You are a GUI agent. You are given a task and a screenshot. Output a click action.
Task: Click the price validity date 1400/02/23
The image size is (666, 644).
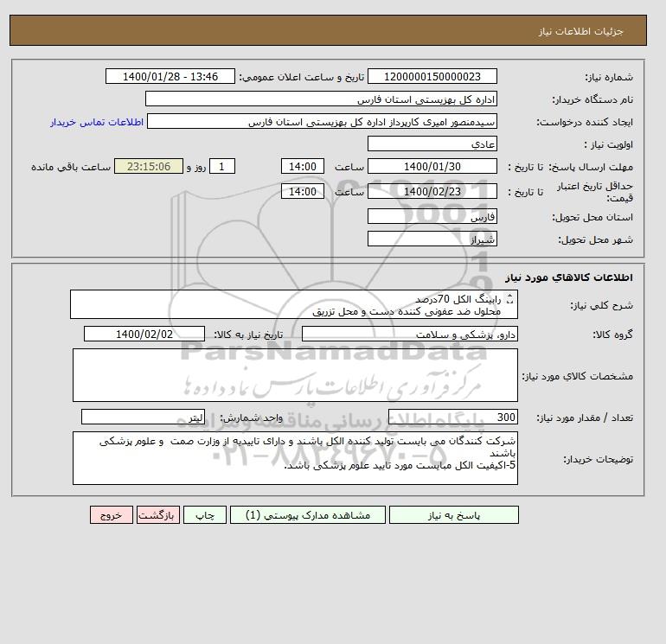[432, 191]
